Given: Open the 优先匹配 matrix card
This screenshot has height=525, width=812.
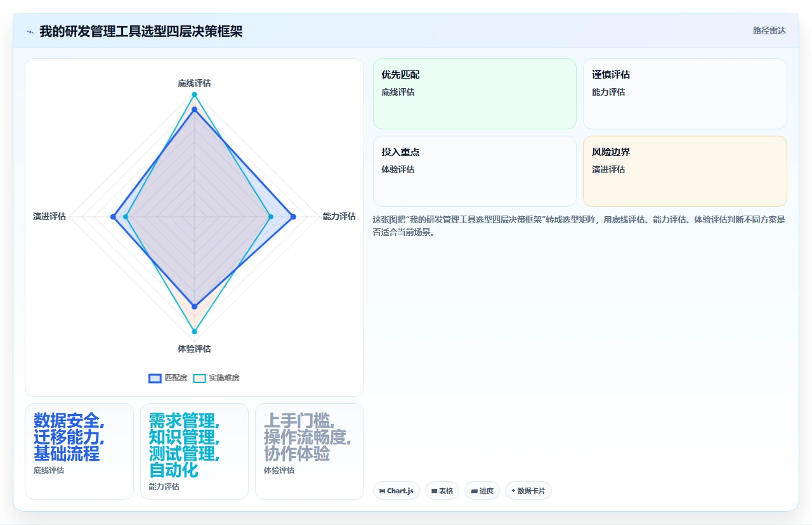Looking at the screenshot, I should [x=475, y=94].
